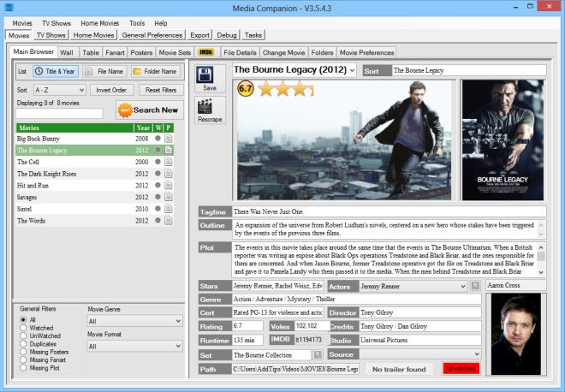Click the small button beside the Set field

(318, 355)
